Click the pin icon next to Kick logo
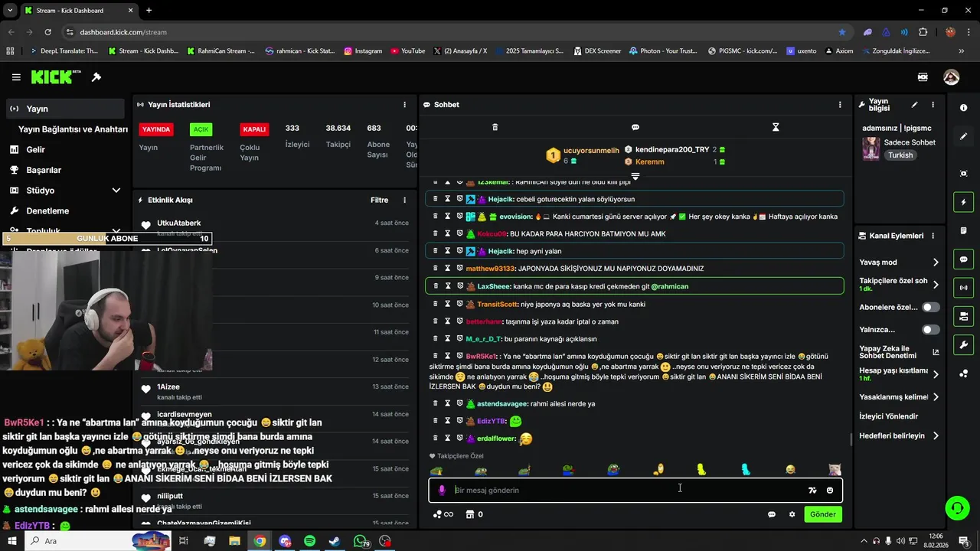The height and width of the screenshot is (551, 980). click(96, 77)
